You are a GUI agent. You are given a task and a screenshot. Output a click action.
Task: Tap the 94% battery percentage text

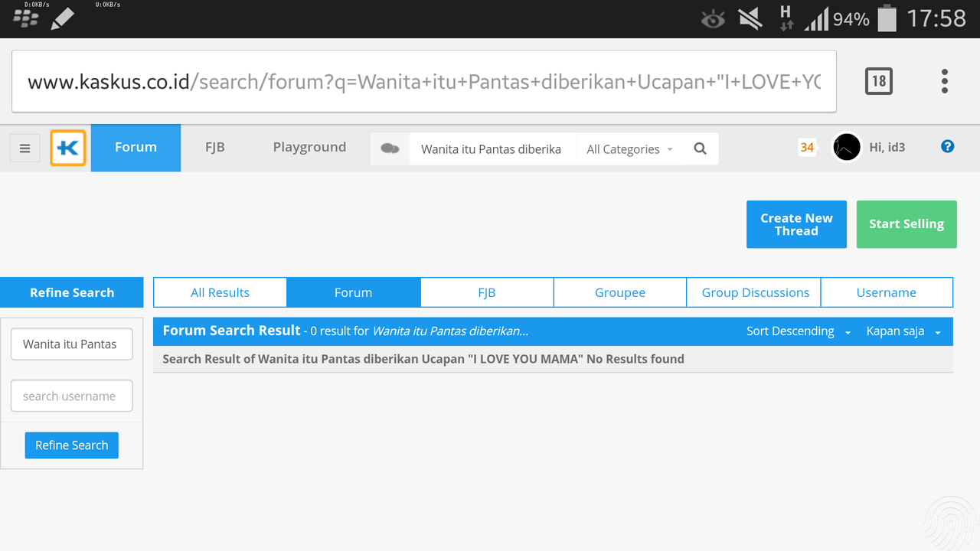tap(851, 20)
